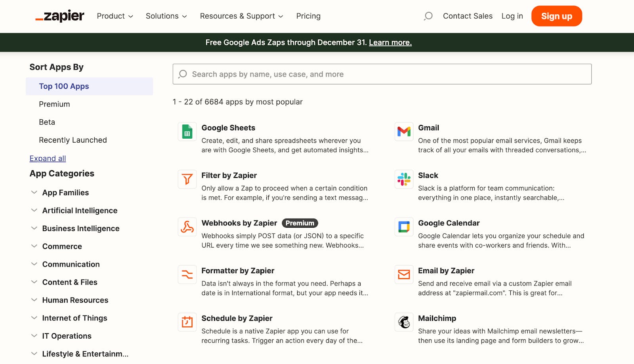Open Webhooks by Zapier title
634x364 pixels.
point(239,223)
